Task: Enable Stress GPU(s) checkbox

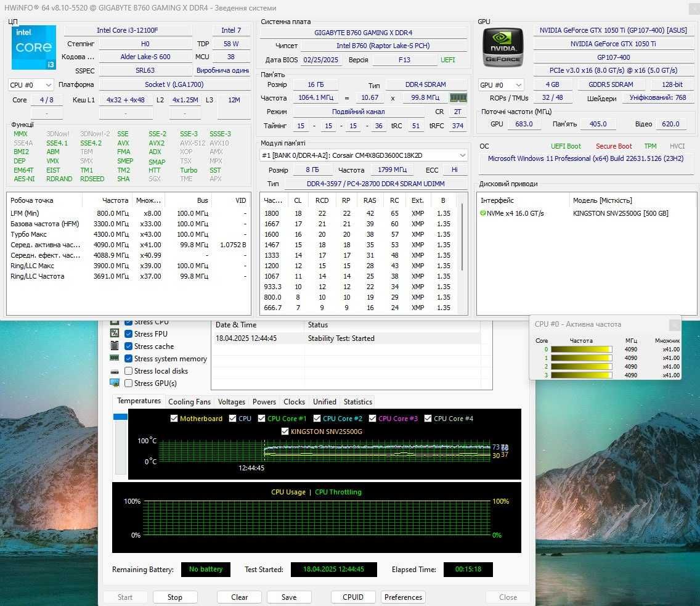Action: click(x=128, y=383)
